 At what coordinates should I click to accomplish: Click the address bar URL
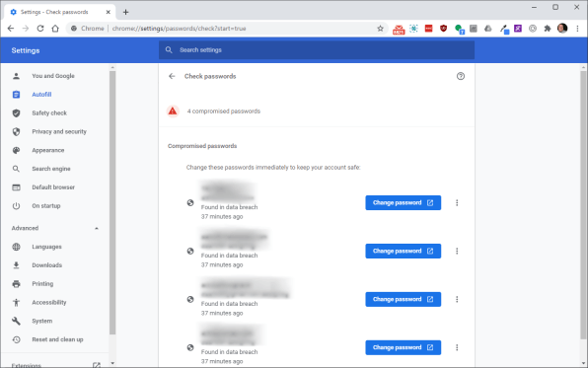179,29
